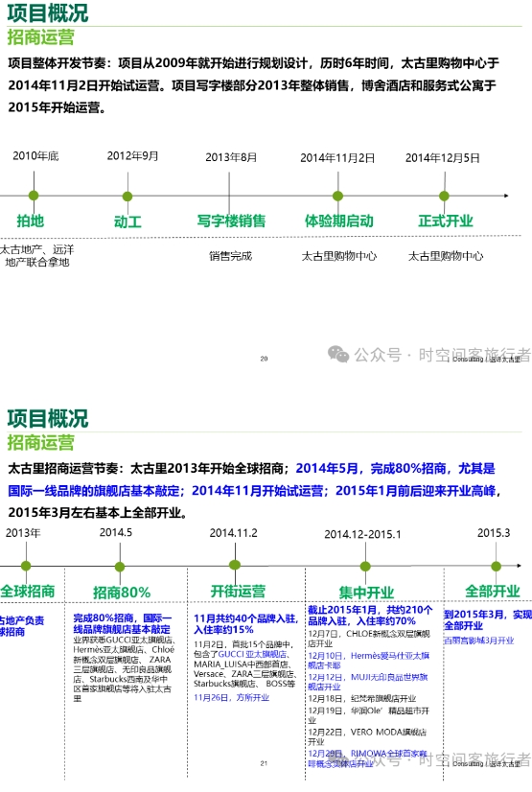Click the blue 完成80%招商，国际一线品牌旗舰店基本敲定 text
The width and height of the screenshot is (532, 792).
[x=123, y=623]
